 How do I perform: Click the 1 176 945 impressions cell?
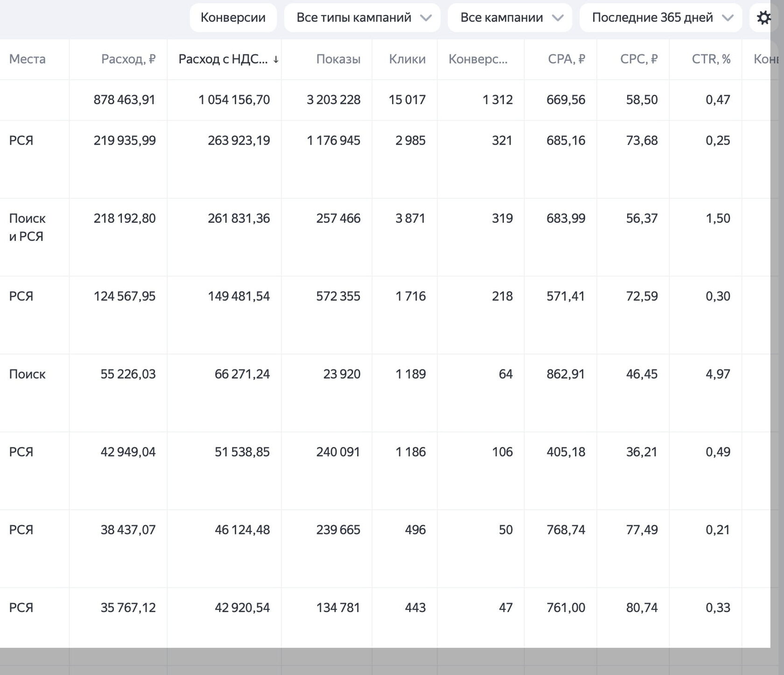334,140
